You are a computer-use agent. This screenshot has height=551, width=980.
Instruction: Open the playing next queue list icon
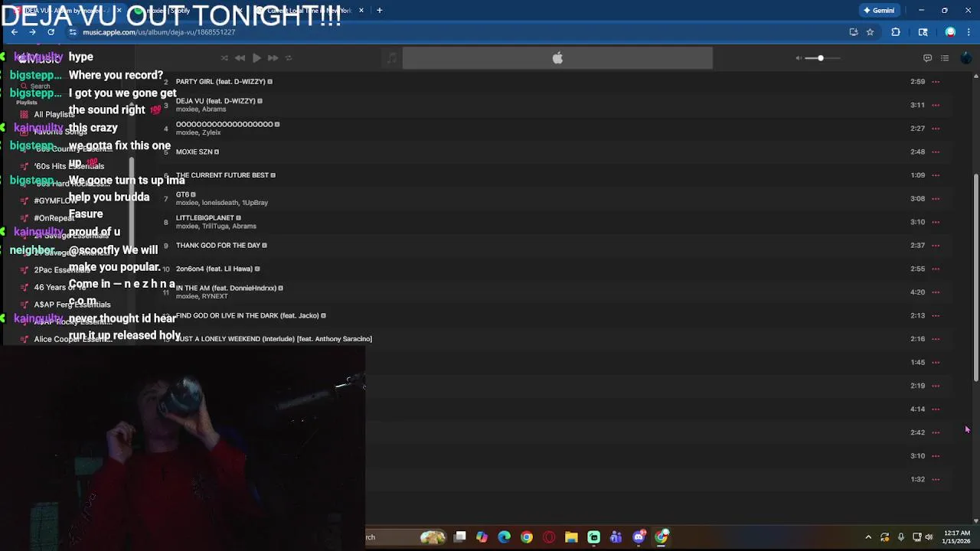pos(945,58)
